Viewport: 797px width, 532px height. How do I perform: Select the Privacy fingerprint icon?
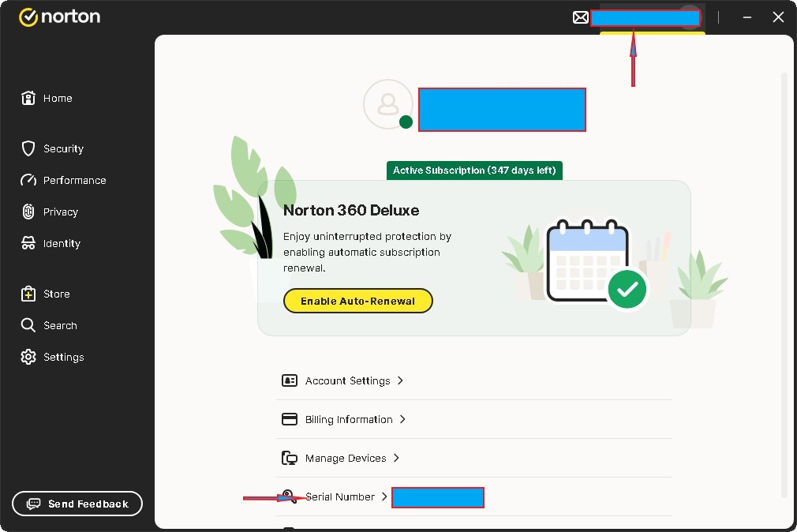click(28, 212)
